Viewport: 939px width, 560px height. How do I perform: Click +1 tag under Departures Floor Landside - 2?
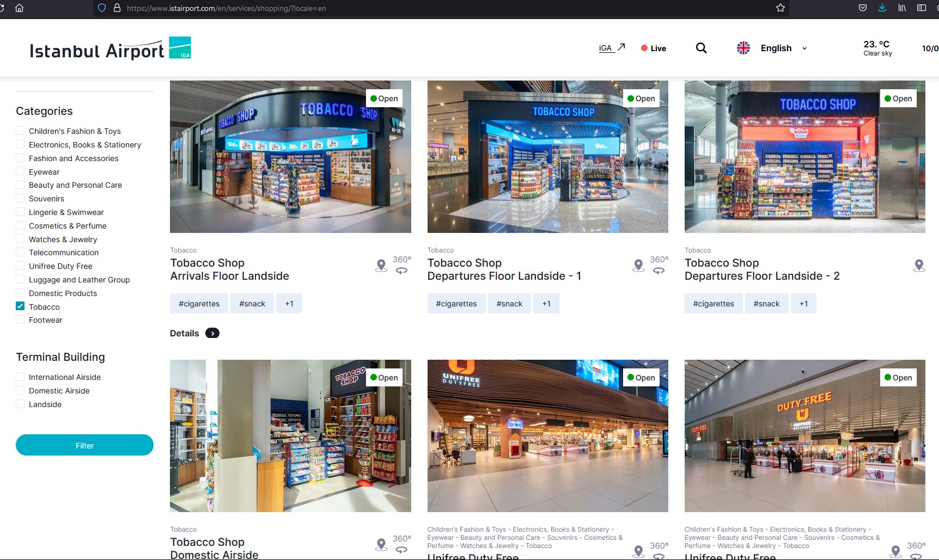[803, 304]
